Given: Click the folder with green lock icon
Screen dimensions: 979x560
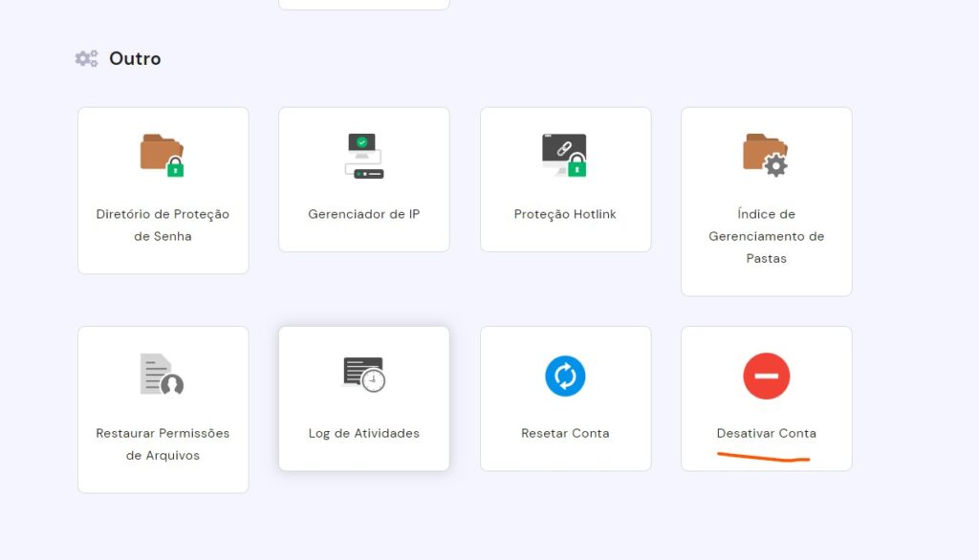Looking at the screenshot, I should pyautogui.click(x=163, y=156).
